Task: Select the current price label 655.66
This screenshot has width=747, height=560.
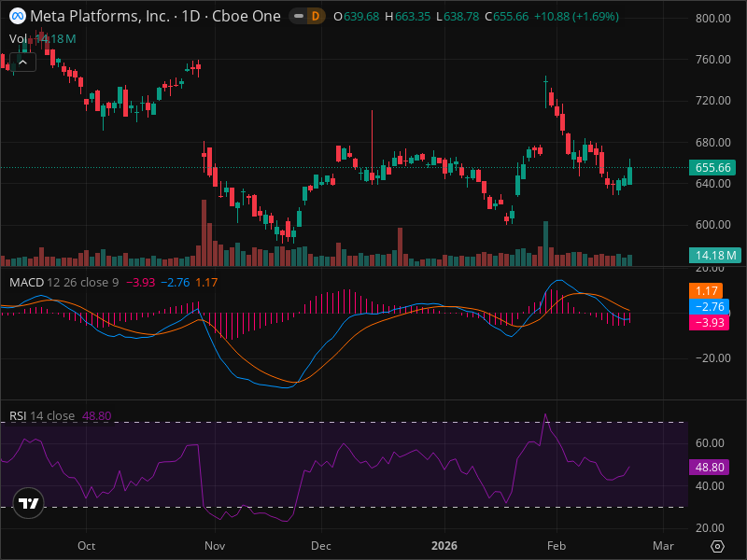Action: click(x=712, y=168)
